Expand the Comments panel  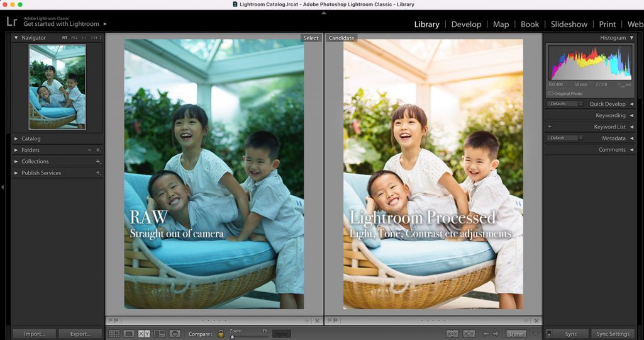(631, 150)
